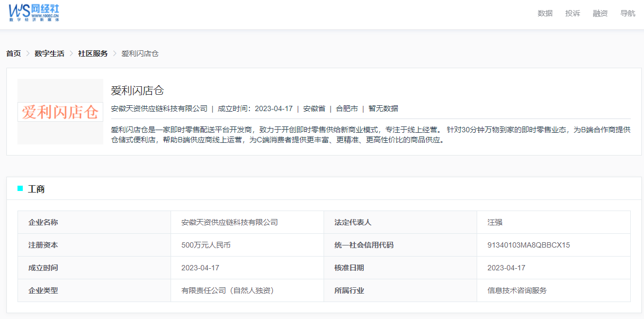Click the 信息技术咨询服务 industry cell
Viewport: 644px width, 319px height.
517,290
